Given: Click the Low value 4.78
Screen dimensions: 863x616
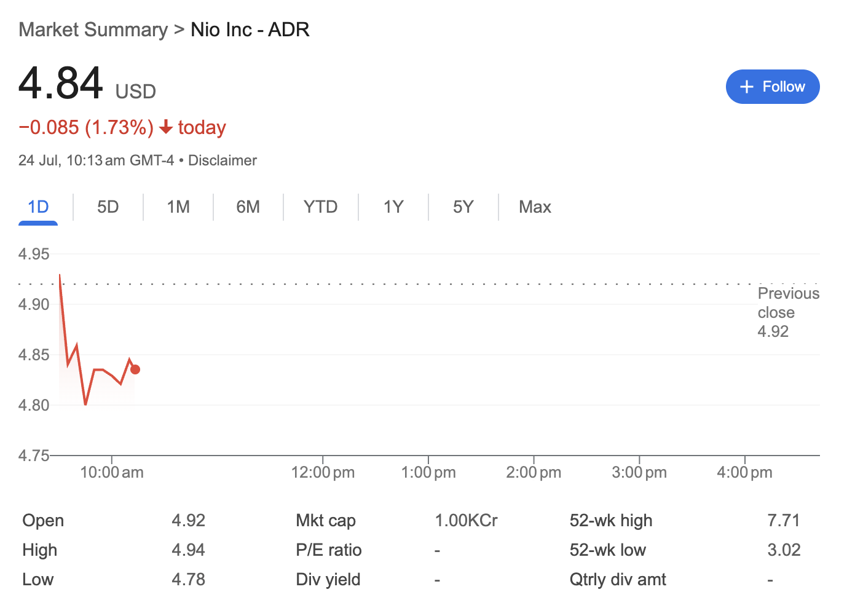Looking at the screenshot, I should tap(189, 580).
